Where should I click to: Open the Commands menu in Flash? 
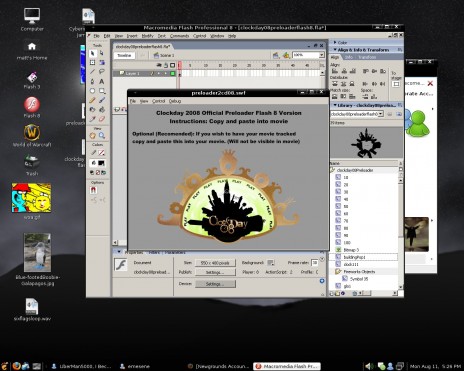pos(179,36)
